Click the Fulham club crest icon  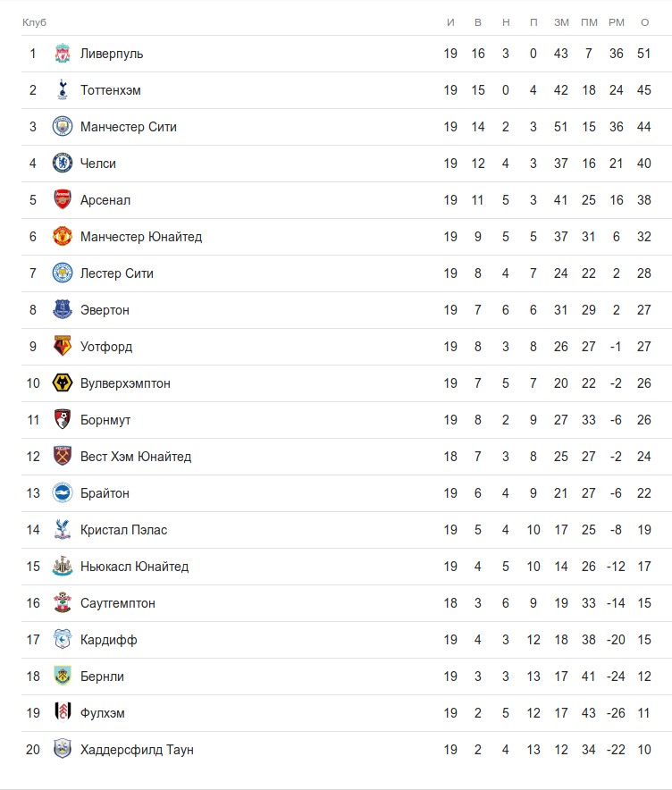pyautogui.click(x=62, y=713)
